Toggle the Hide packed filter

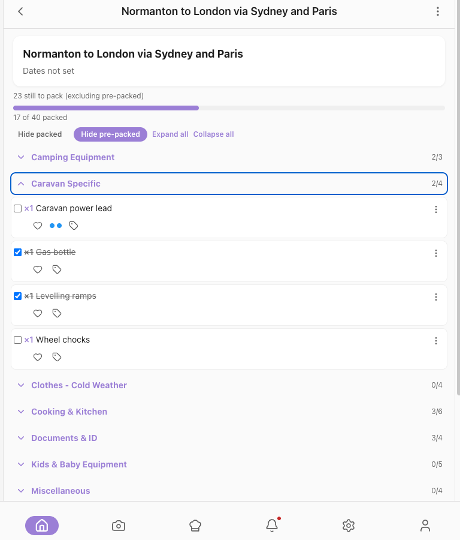[x=40, y=134]
